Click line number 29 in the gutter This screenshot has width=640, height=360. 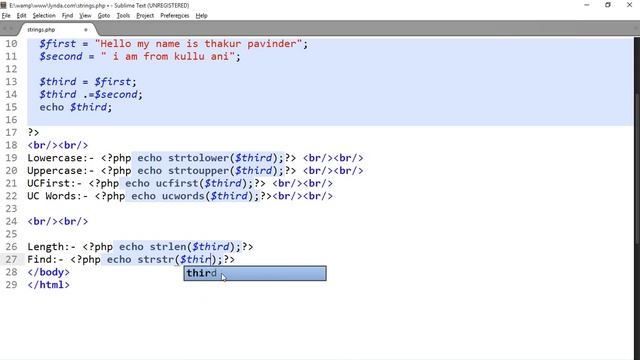pos(11,284)
